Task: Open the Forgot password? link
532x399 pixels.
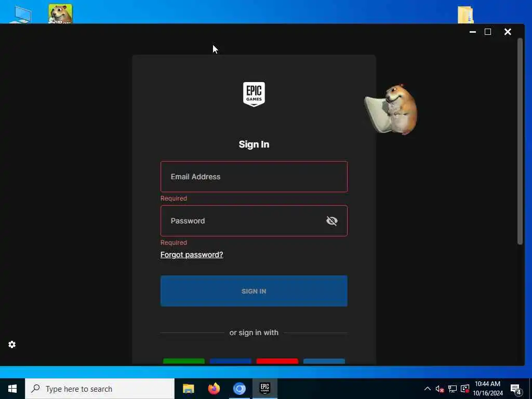Action: (x=192, y=255)
